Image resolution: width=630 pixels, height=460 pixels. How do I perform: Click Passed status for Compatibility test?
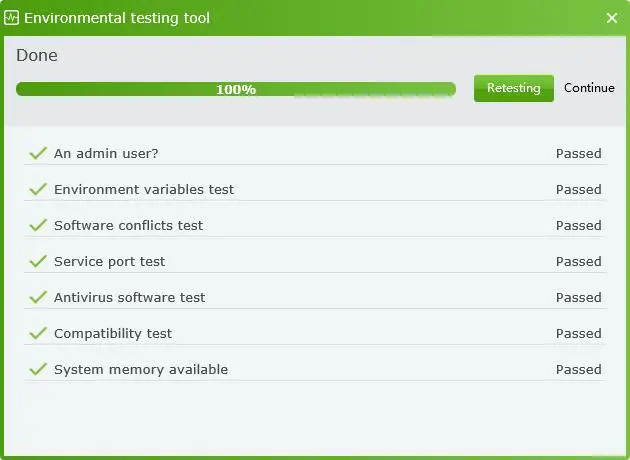(578, 333)
